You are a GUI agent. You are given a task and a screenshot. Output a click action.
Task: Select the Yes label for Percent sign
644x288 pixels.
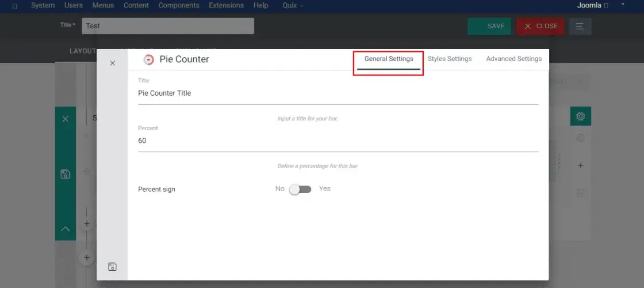click(x=325, y=189)
